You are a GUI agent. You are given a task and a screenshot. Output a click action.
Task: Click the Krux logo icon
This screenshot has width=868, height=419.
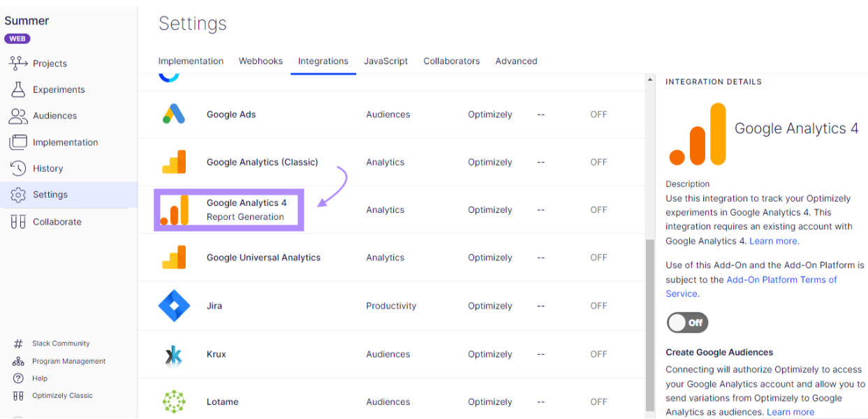tap(174, 355)
